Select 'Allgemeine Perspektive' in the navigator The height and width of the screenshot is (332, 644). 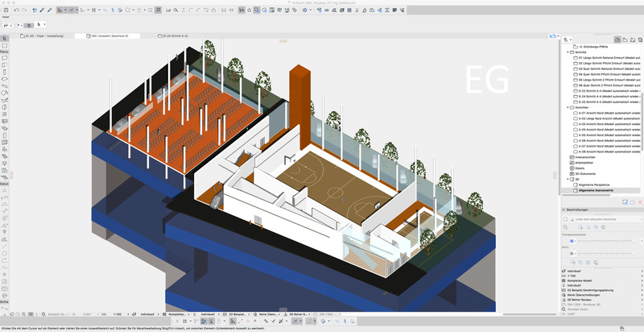pos(593,185)
